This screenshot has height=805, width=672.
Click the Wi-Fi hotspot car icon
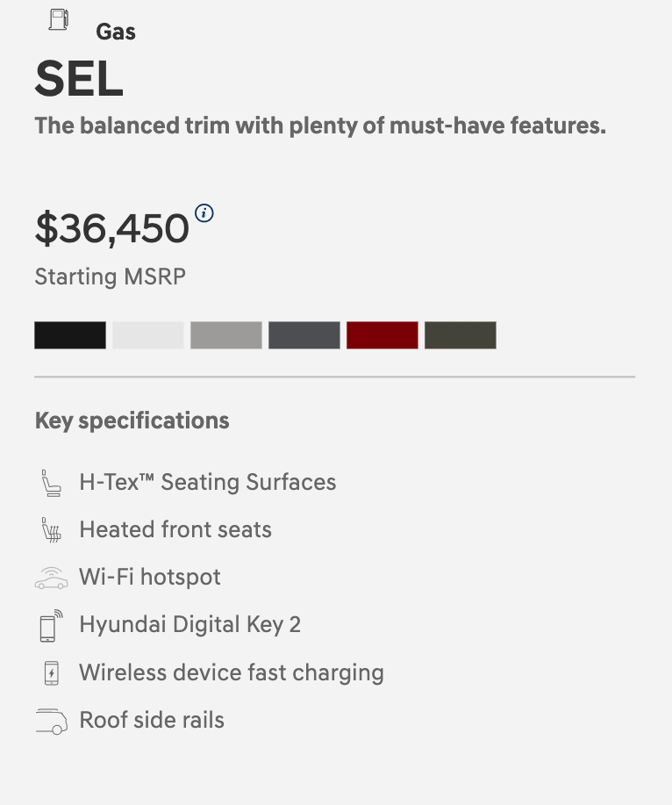coord(51,579)
